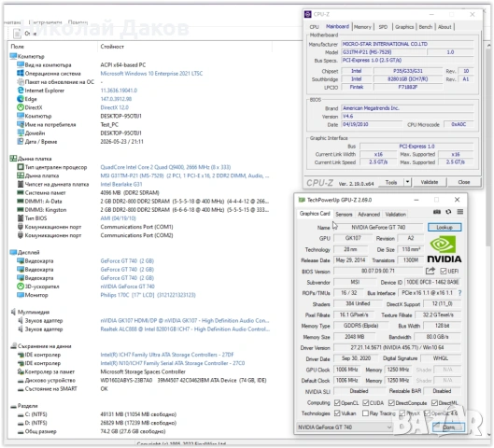The height and width of the screenshot is (448, 494).
Task: Open the CPU-Z Tools dropdown arrow
Action: click(x=407, y=182)
